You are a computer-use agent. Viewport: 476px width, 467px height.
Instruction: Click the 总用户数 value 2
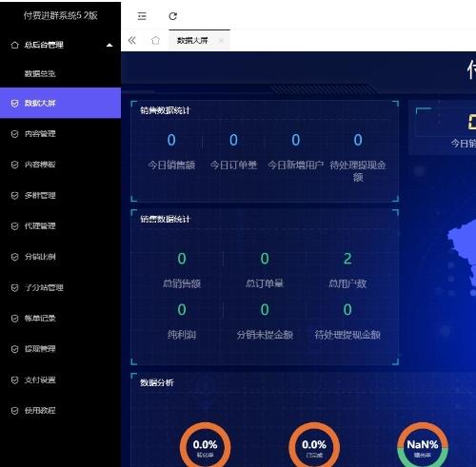tap(347, 259)
